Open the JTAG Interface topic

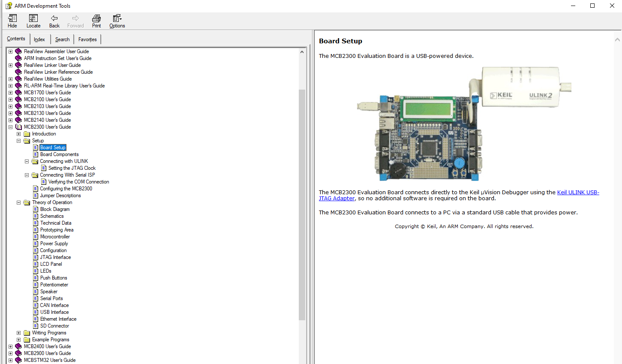pos(55,257)
